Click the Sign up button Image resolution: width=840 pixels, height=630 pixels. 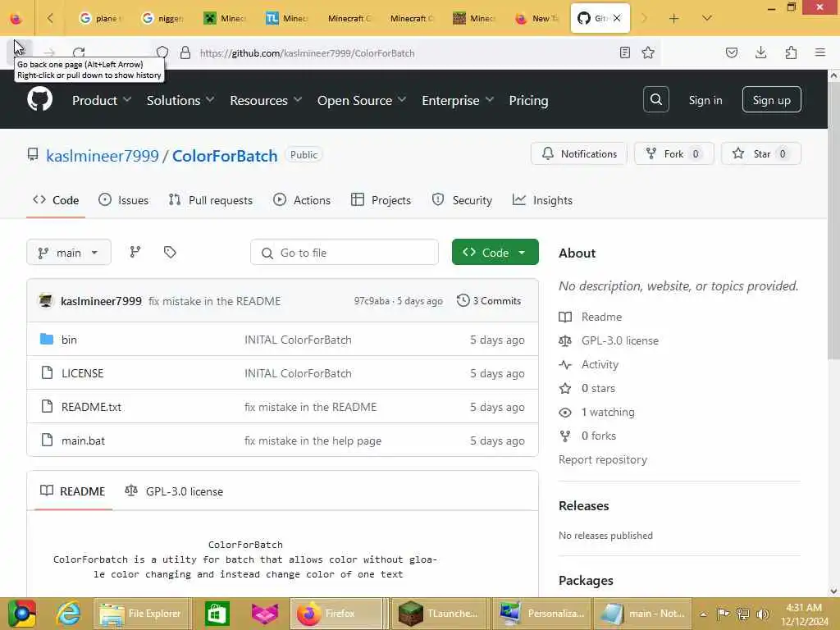771,99
